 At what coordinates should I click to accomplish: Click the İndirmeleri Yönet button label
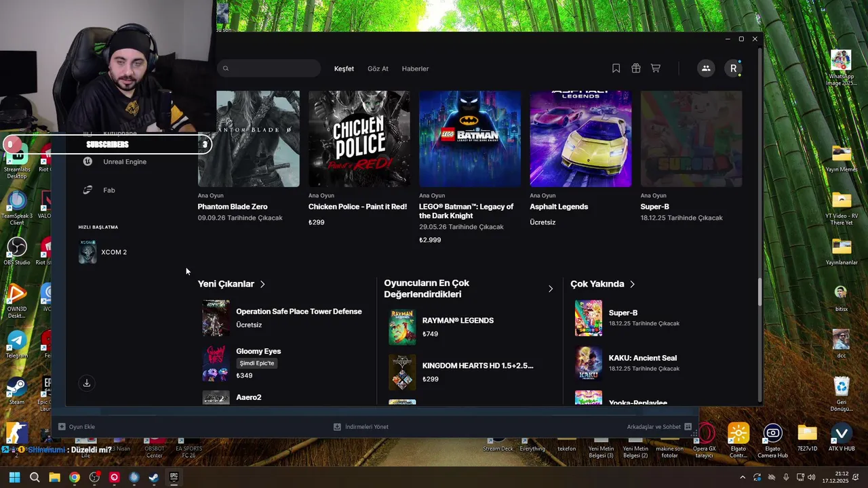[x=367, y=427]
